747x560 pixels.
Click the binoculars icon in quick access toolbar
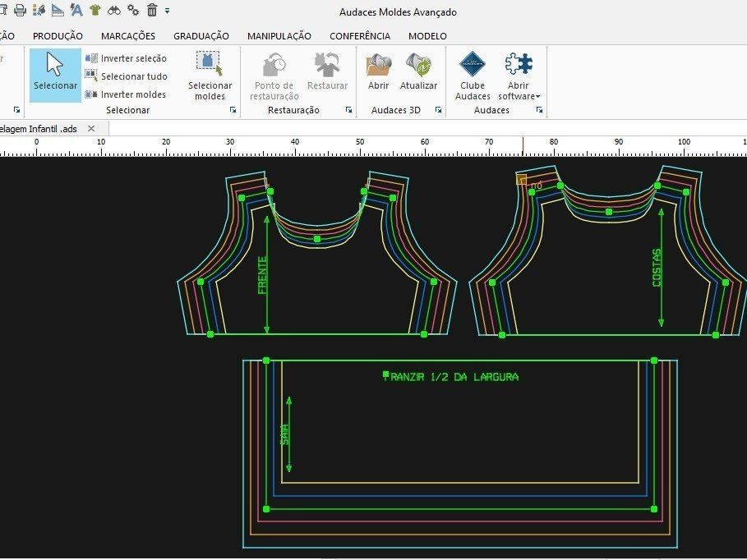(x=114, y=11)
